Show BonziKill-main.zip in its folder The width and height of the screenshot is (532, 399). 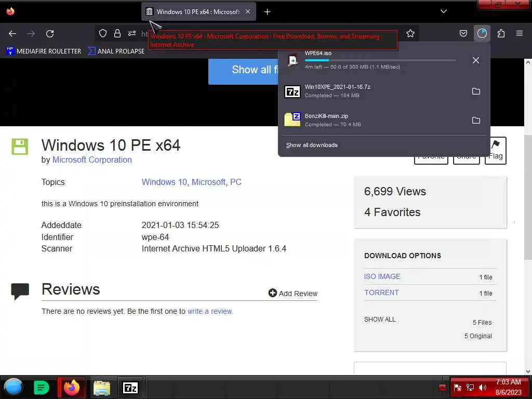pyautogui.click(x=476, y=121)
